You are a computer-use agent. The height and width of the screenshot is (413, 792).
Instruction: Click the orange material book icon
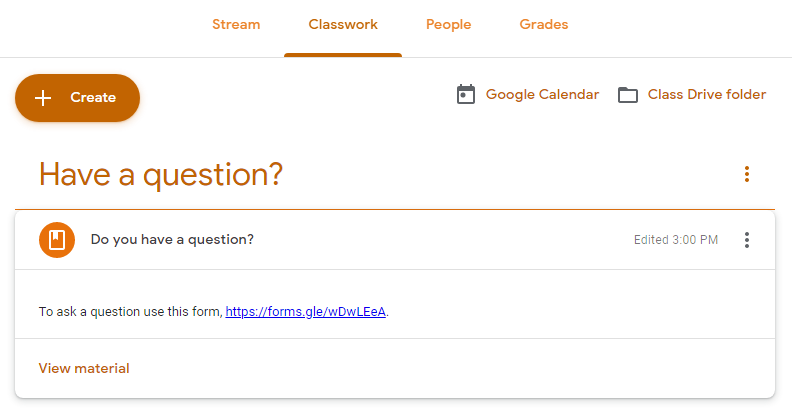click(x=57, y=240)
